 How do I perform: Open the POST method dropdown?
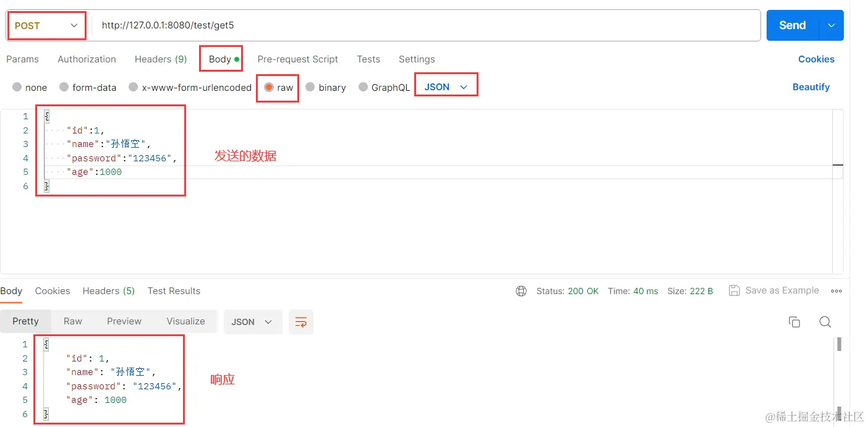click(46, 25)
